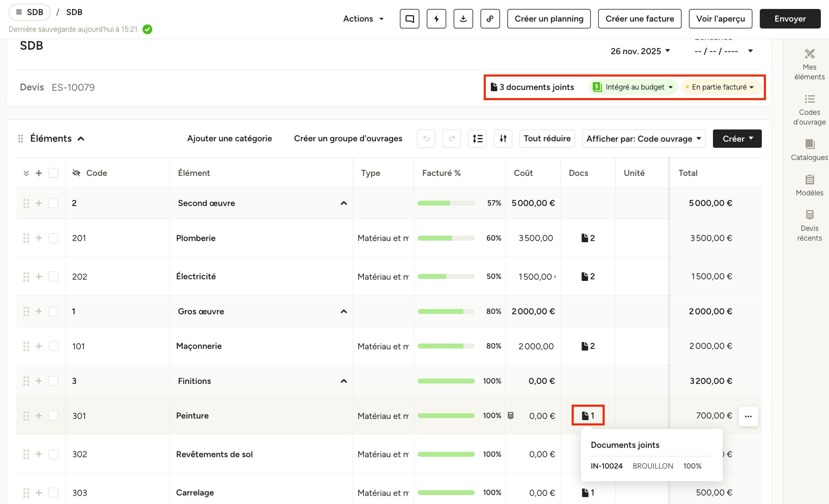Add a row after Plomberie with plus
829x504 pixels.
tap(39, 238)
